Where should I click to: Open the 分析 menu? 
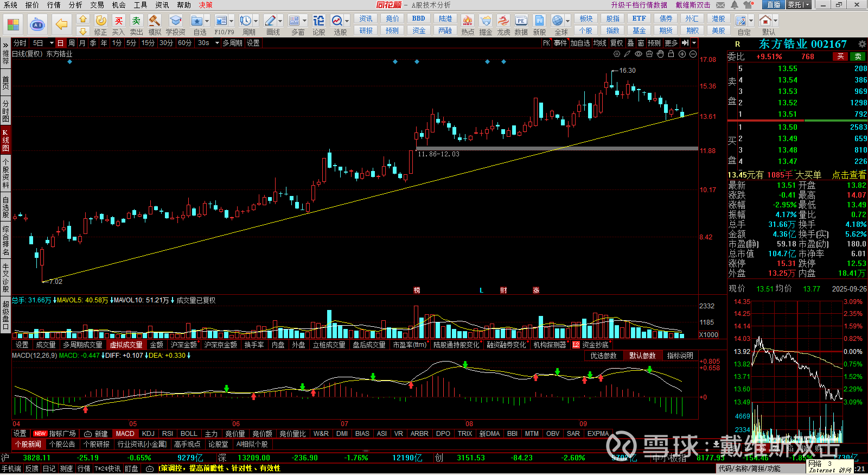point(75,5)
